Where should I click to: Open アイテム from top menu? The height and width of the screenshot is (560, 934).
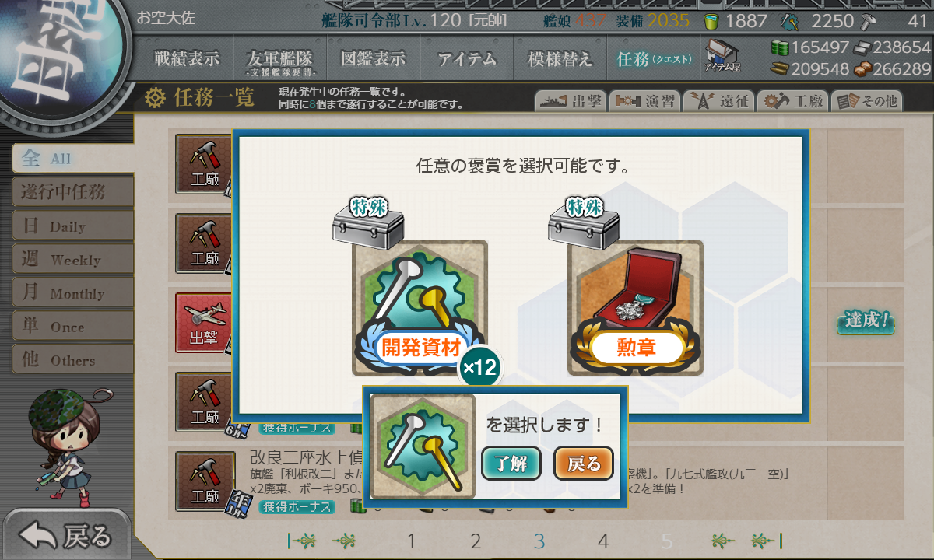point(466,58)
